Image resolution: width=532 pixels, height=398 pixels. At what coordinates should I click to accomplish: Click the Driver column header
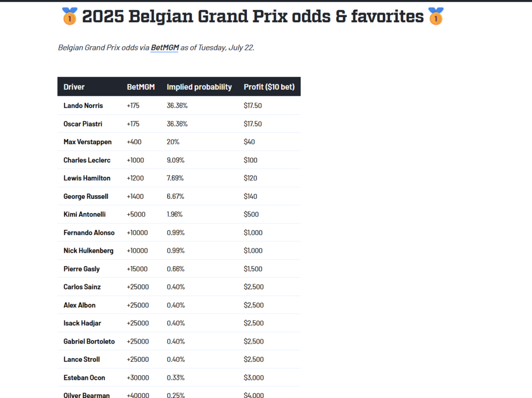coord(74,87)
